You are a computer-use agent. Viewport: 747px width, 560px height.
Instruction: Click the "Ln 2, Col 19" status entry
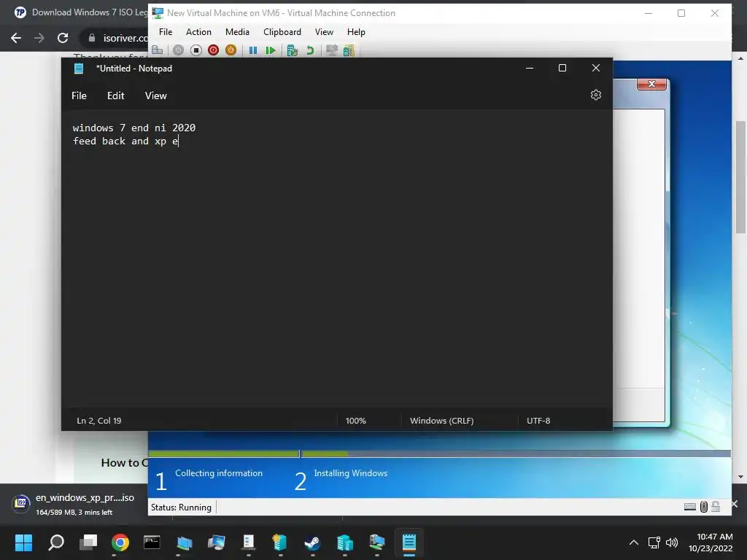[x=99, y=421]
